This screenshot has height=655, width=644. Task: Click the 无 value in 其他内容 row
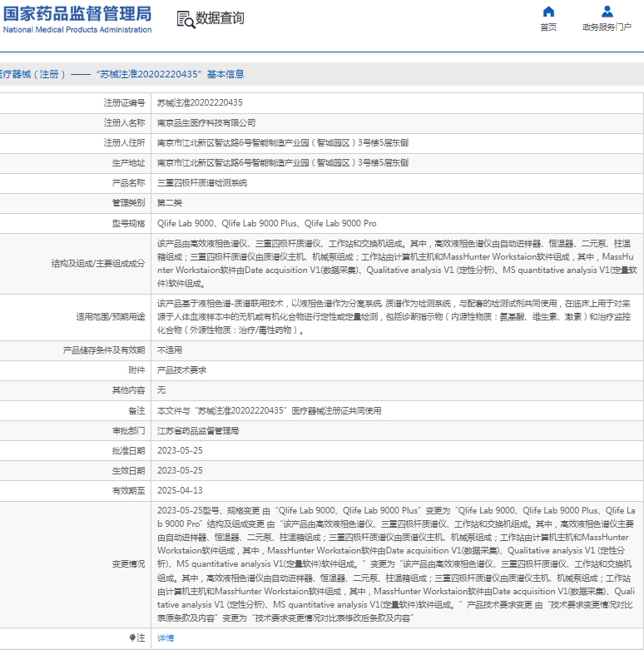click(x=161, y=390)
